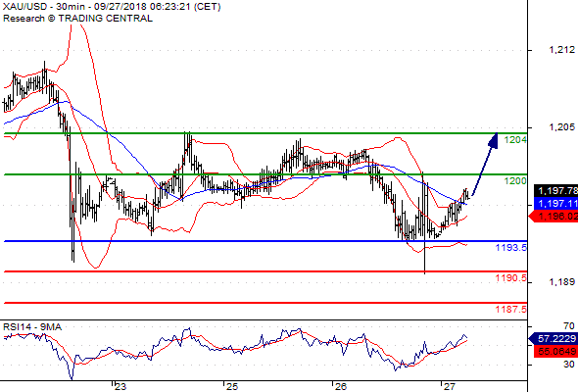Click the RSI14 - 9MA indicator title

pos(32,327)
